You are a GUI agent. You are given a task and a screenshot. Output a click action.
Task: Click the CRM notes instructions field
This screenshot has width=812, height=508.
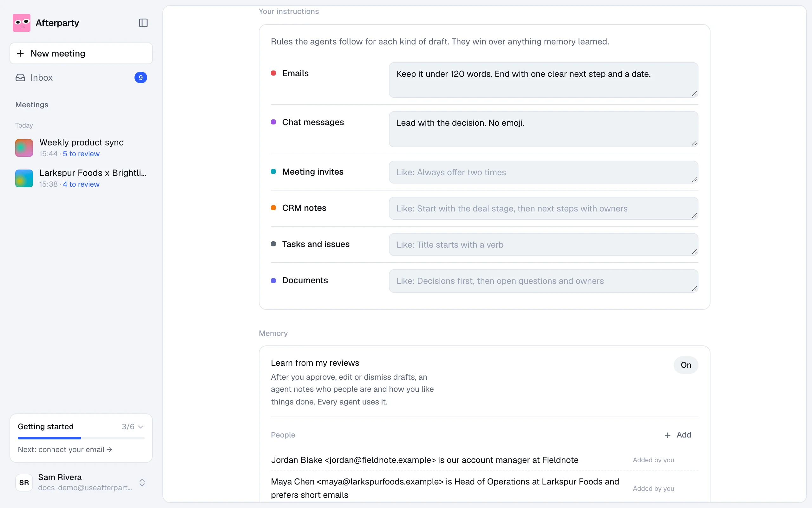544,208
